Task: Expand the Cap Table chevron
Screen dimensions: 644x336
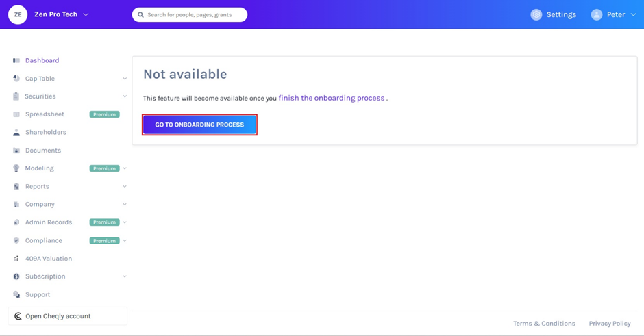Action: tap(125, 79)
